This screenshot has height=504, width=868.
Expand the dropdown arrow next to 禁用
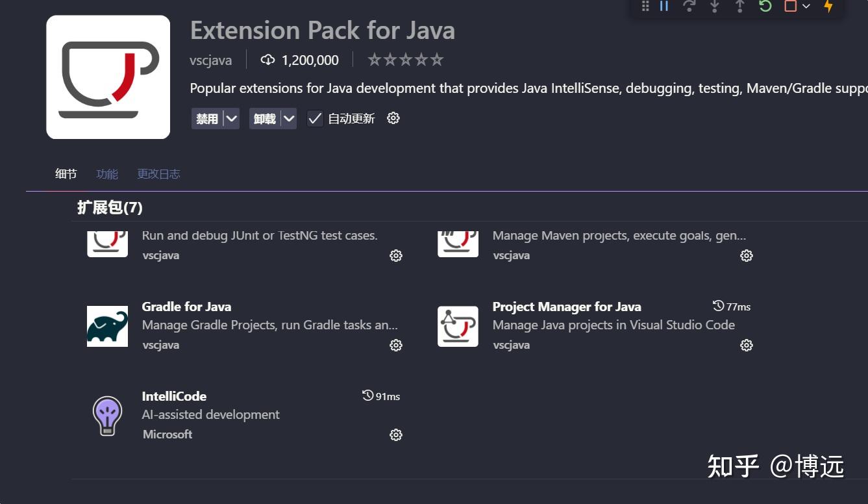[x=232, y=118]
